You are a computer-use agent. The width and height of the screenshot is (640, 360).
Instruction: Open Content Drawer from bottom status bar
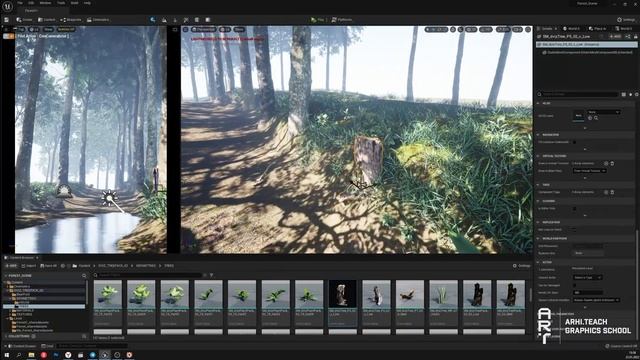click(x=21, y=346)
